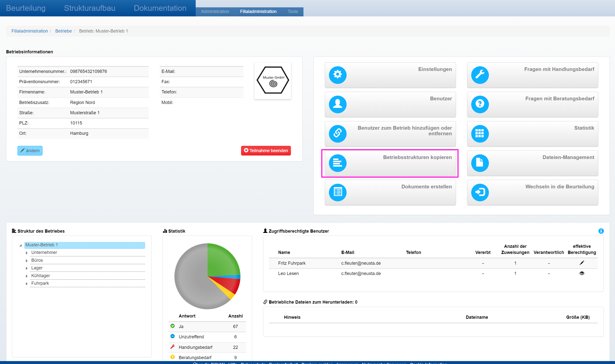Click the E-Mail column header in user table
This screenshot has height=364, width=615.
coord(348,252)
